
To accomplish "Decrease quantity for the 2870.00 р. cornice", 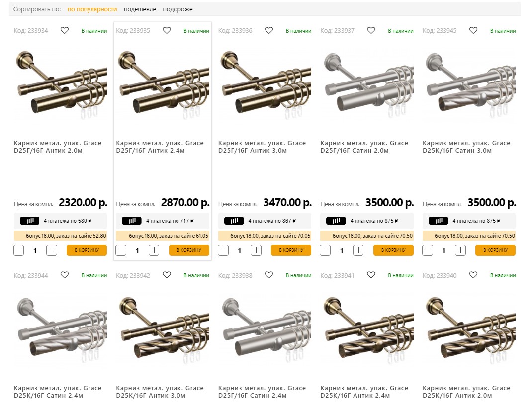I will coord(121,250).
